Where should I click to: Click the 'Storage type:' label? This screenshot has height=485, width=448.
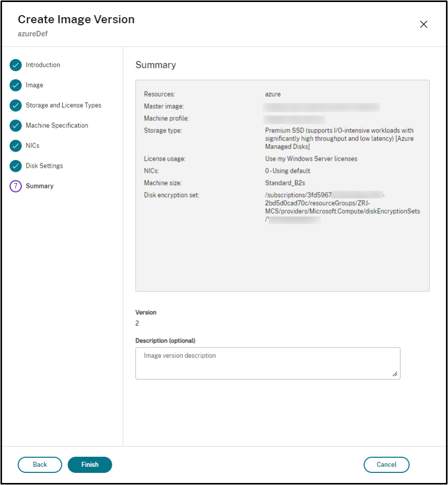(163, 130)
